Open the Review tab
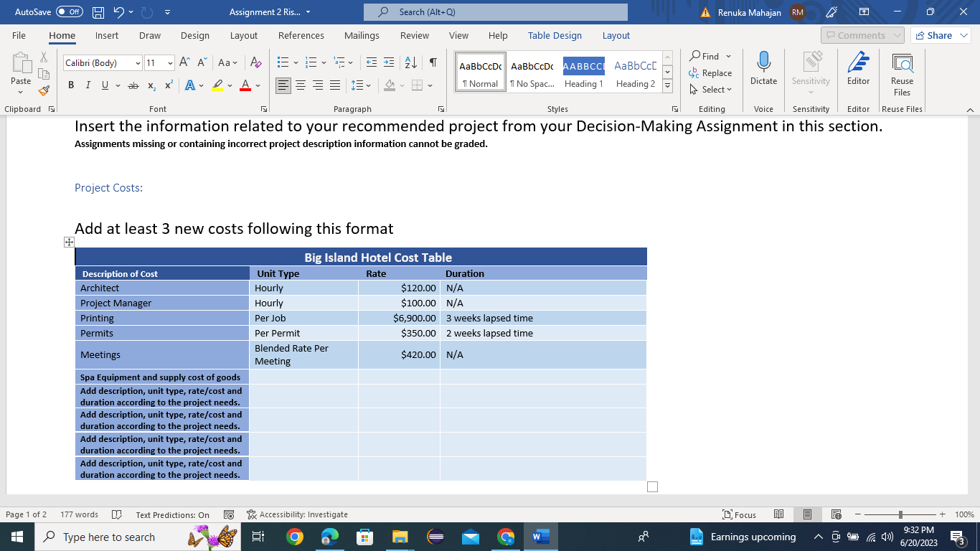 [x=415, y=35]
